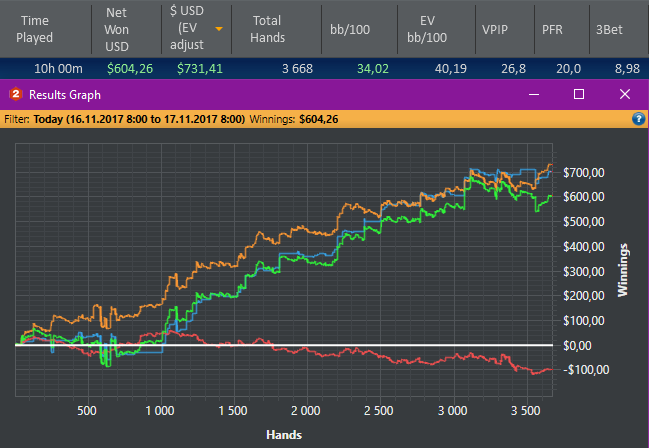Sort by the EV bb/100 column header
This screenshot has width=649, height=448.
427,29
